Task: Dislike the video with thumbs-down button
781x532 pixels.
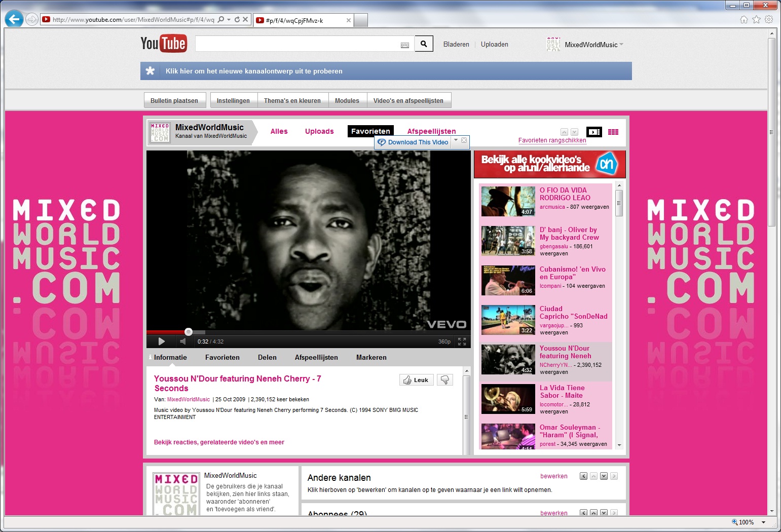Action: 444,380
